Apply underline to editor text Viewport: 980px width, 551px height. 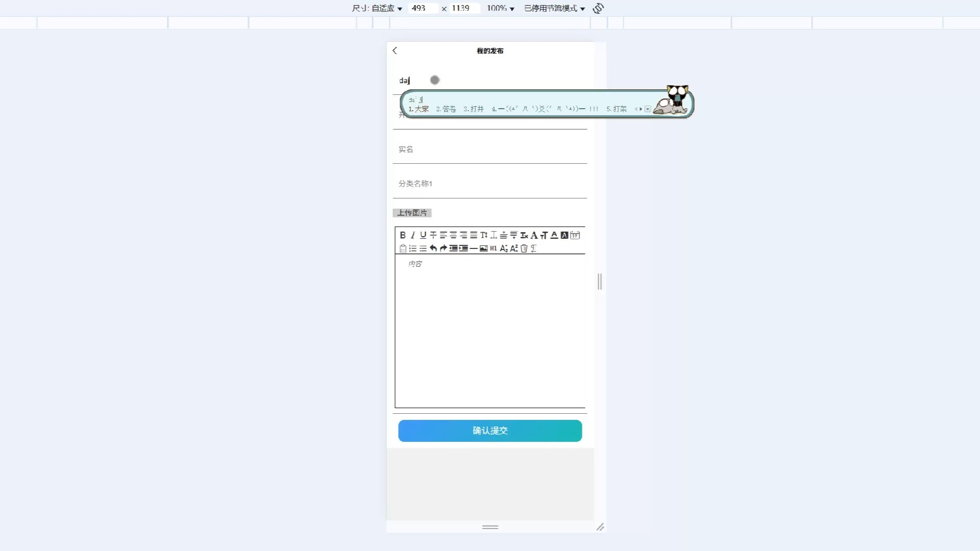click(x=423, y=235)
